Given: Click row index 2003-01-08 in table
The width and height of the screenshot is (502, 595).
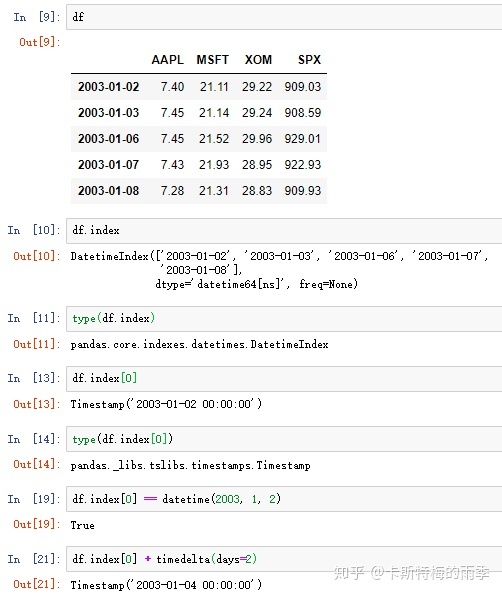Looking at the screenshot, I should 109,191.
